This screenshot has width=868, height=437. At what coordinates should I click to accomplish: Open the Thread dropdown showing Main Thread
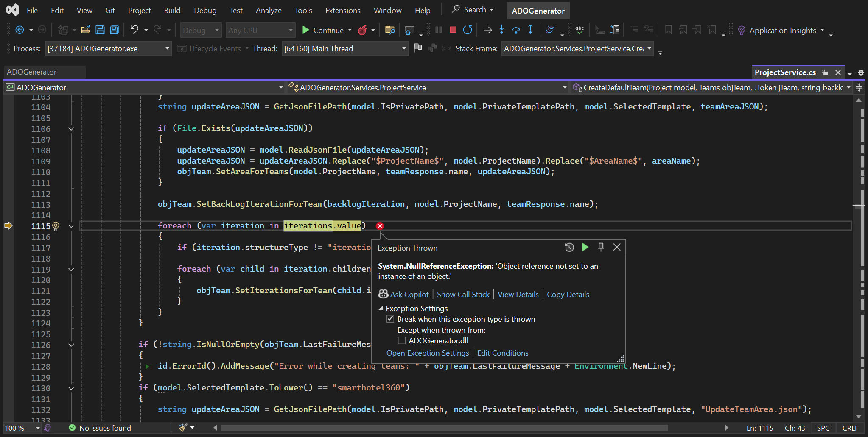[345, 49]
